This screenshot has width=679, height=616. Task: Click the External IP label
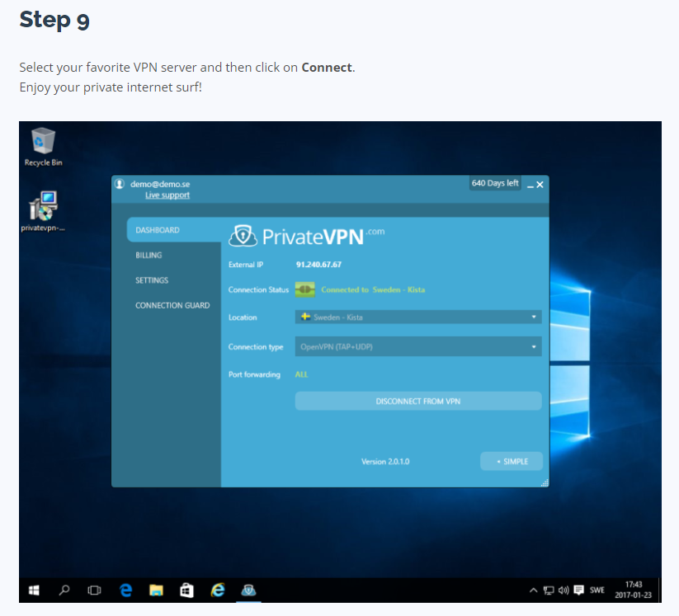pos(246,265)
